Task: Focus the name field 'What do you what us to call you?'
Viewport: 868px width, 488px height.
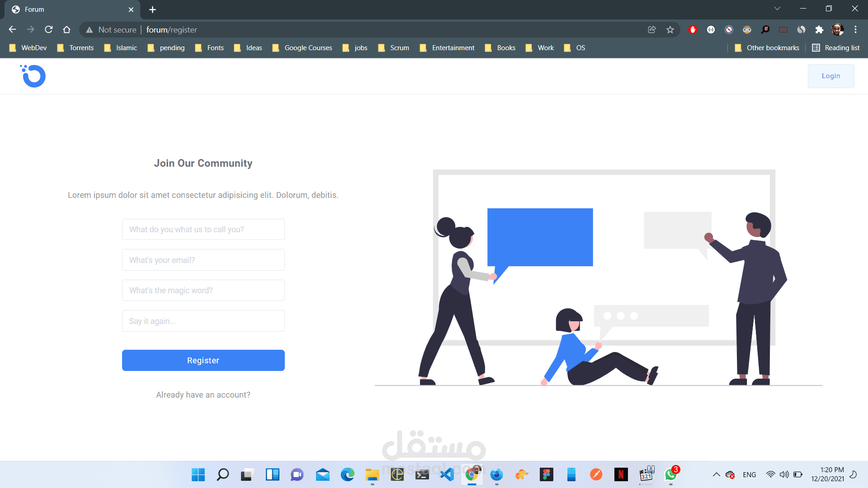Action: point(203,230)
